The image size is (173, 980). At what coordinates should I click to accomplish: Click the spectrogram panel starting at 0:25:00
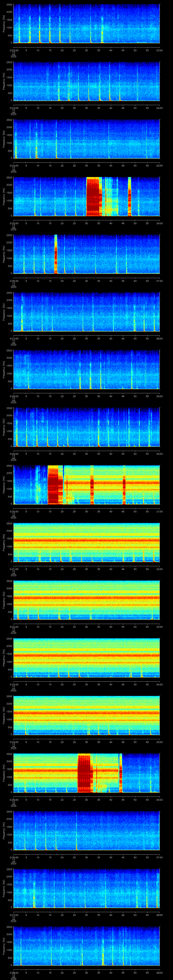(x=86, y=197)
